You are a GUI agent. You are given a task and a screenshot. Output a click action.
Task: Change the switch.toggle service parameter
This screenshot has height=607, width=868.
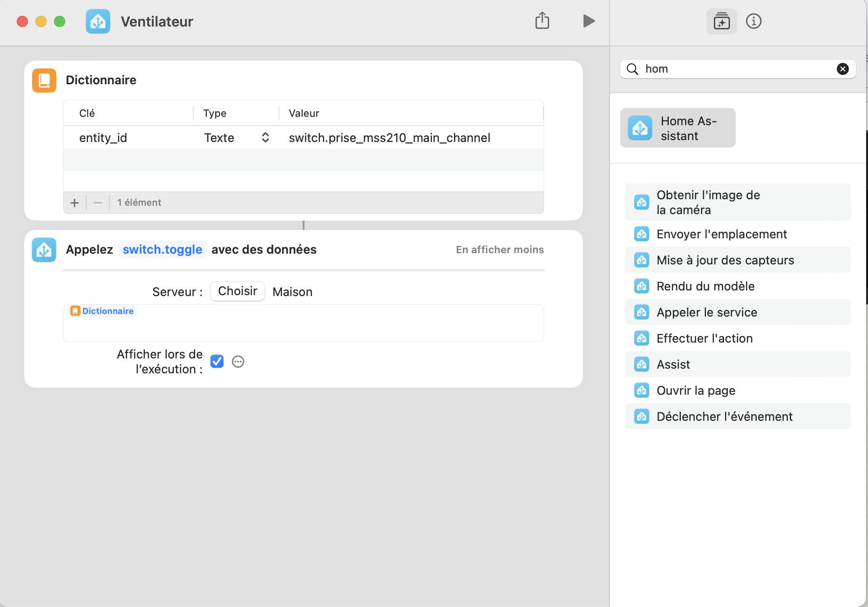point(162,250)
